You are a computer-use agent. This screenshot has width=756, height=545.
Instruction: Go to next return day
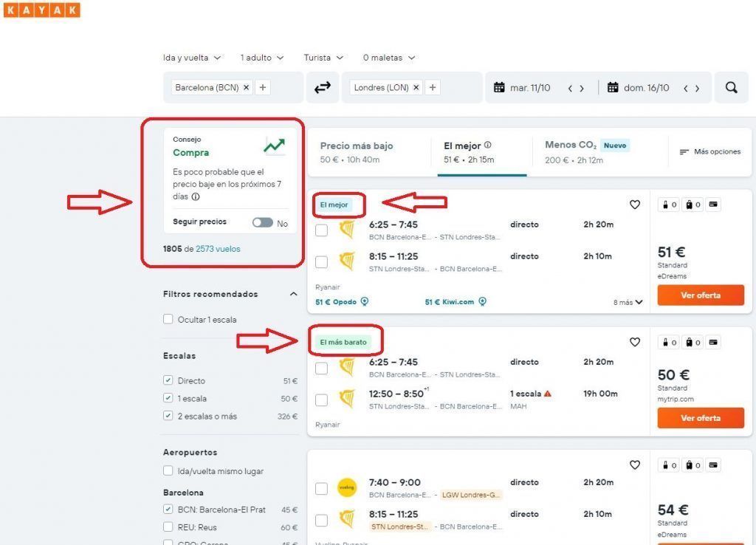tap(697, 89)
